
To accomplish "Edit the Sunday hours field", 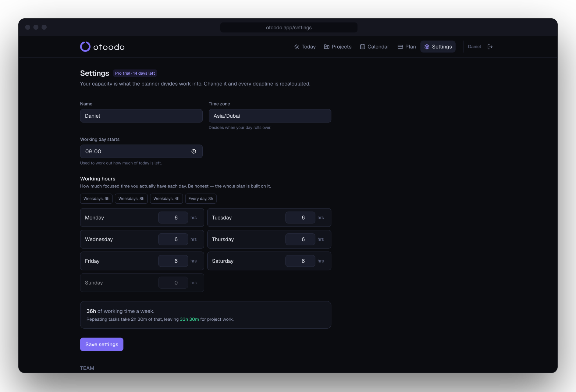I will [173, 283].
